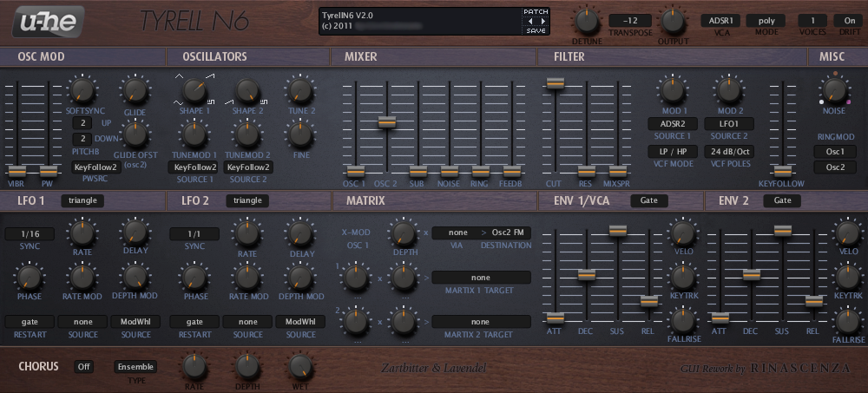868x393 pixels.
Task: Click the GLIDE knob
Action: [135, 90]
